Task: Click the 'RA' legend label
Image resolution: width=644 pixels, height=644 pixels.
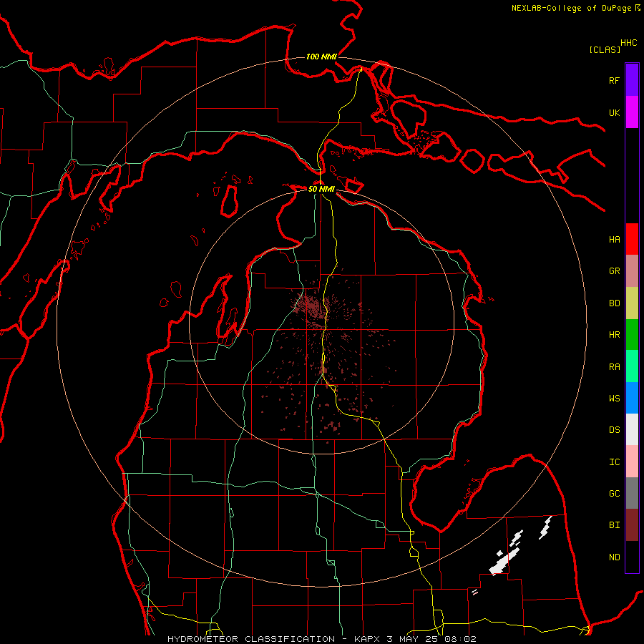Action: [614, 367]
